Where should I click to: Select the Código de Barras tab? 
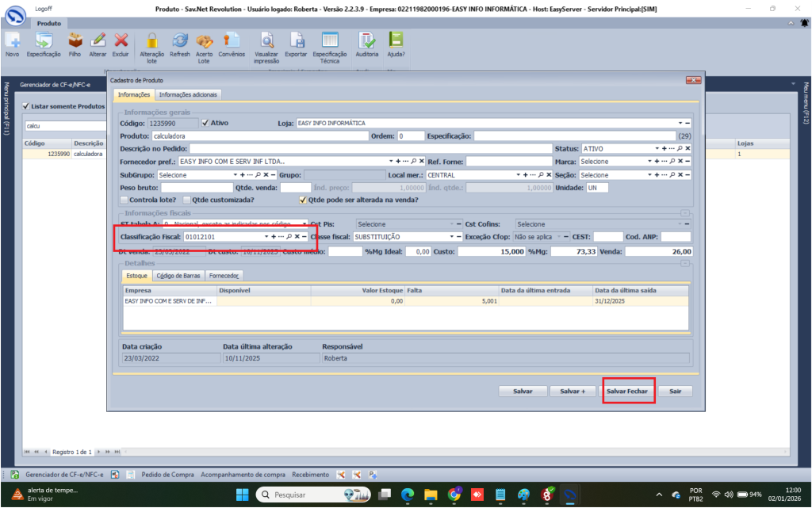(178, 276)
